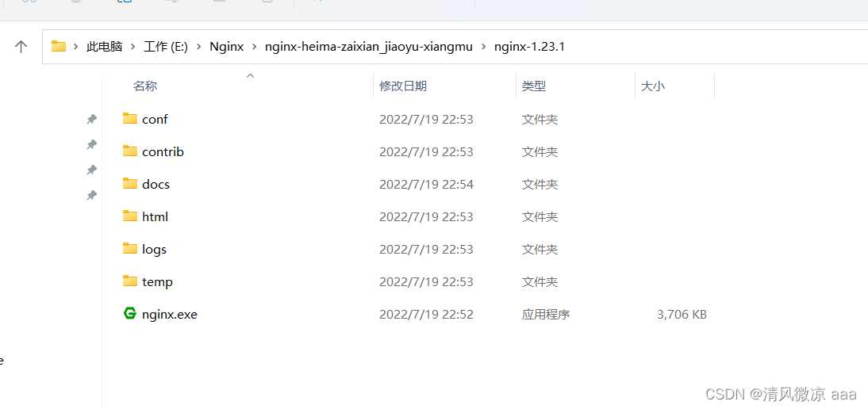Click the nginx.exe date 2022/7/19 22:52

coord(426,315)
